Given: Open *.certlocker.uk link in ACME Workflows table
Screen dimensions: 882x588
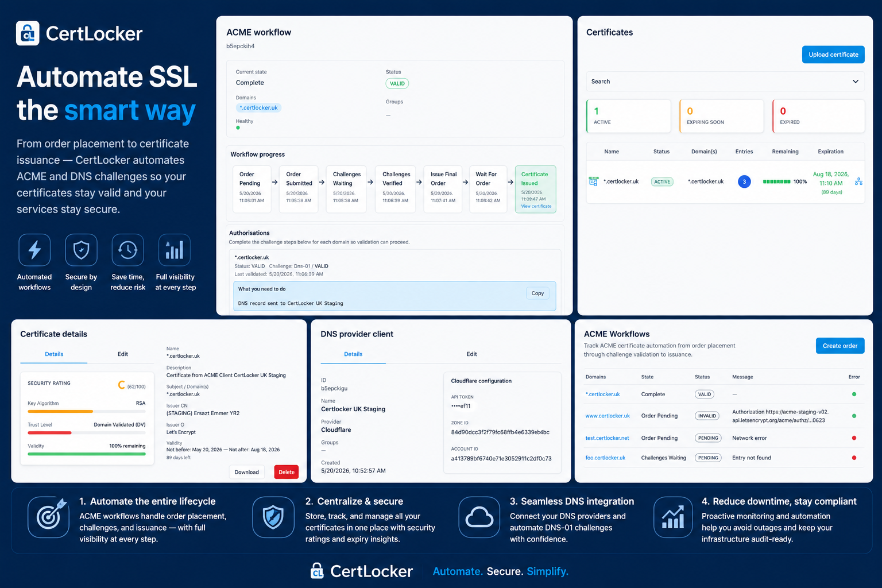Looking at the screenshot, I should (602, 394).
